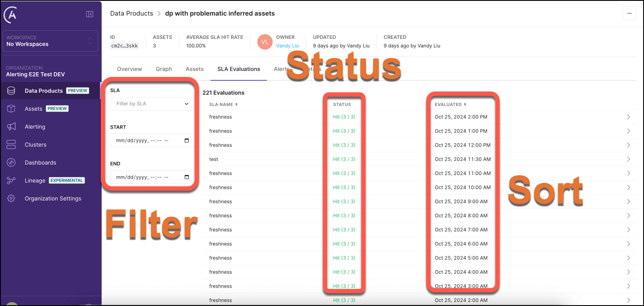
Task: Click the Clusters server icon
Action: 12,144
